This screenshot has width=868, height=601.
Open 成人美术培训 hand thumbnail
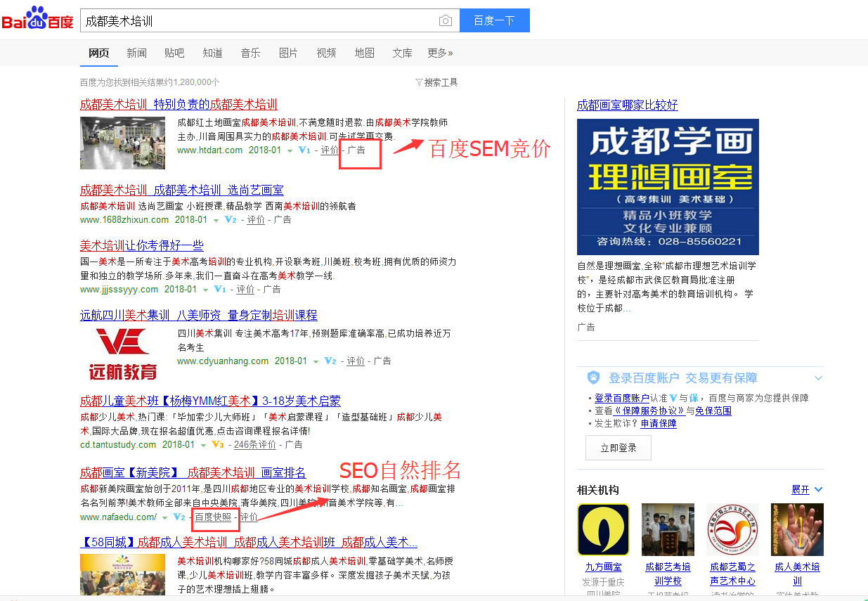[797, 529]
